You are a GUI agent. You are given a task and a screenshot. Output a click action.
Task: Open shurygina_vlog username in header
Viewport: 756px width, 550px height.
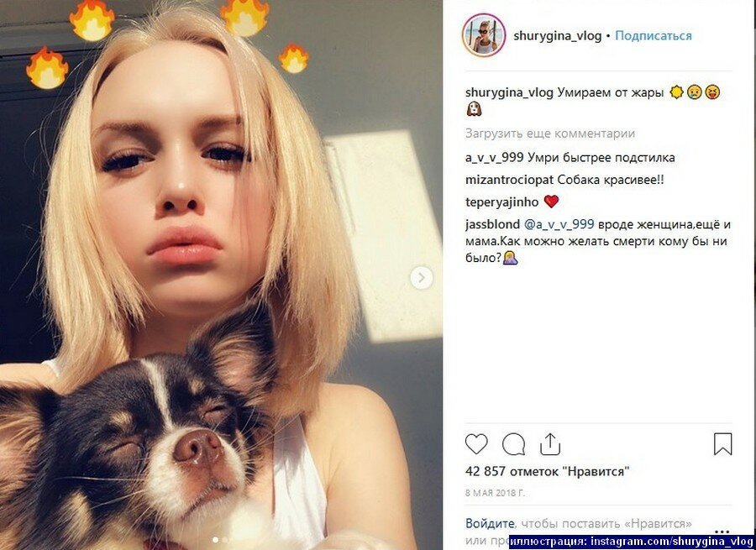pyautogui.click(x=558, y=36)
